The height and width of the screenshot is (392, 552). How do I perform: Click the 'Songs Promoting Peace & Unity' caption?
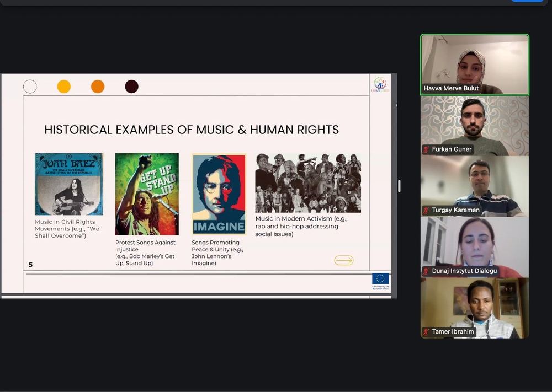click(217, 253)
